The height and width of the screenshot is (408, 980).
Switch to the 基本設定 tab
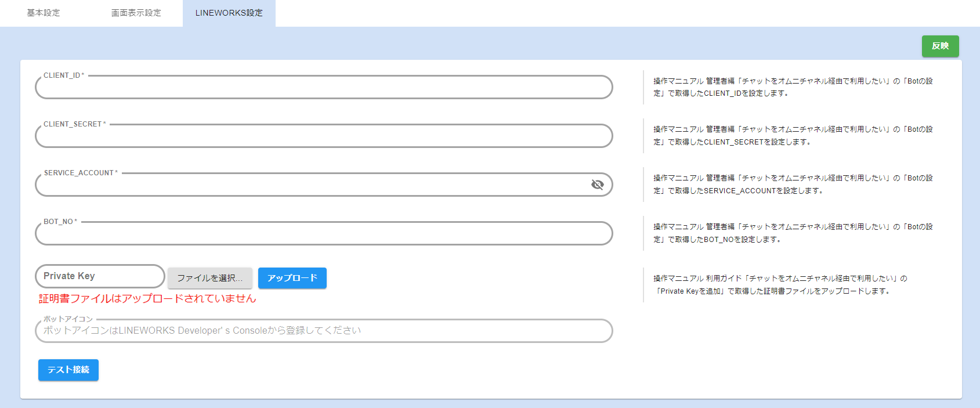44,13
